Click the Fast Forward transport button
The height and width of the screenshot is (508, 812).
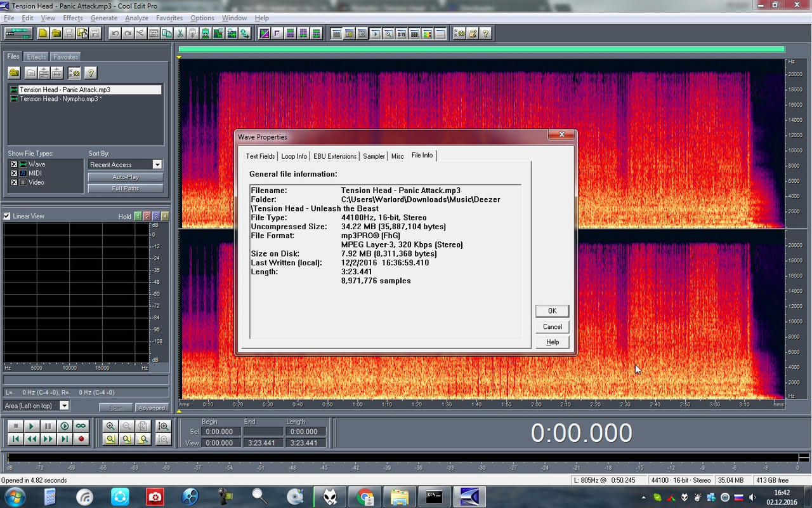48,439
